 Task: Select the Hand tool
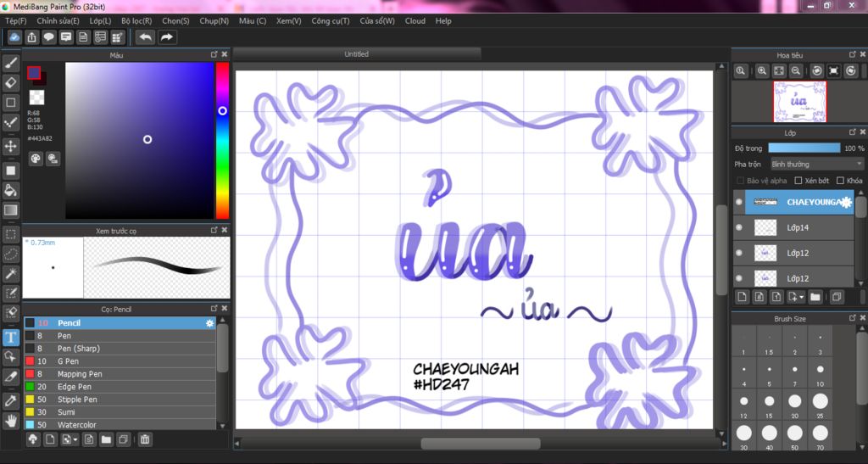click(x=10, y=421)
